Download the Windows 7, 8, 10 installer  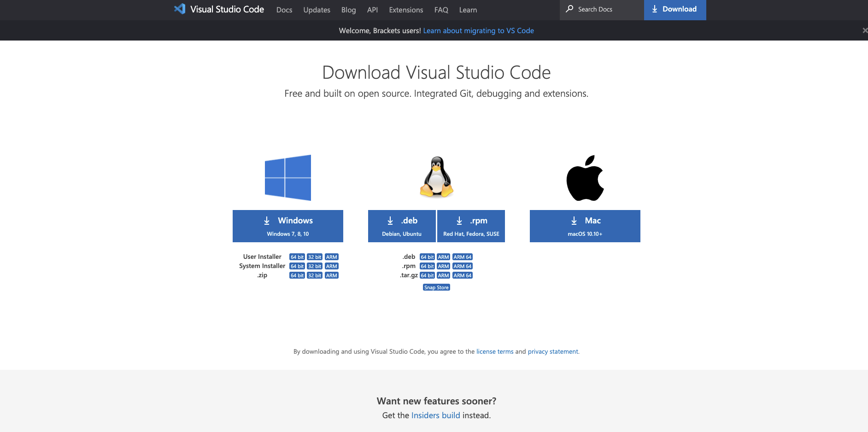pyautogui.click(x=288, y=226)
